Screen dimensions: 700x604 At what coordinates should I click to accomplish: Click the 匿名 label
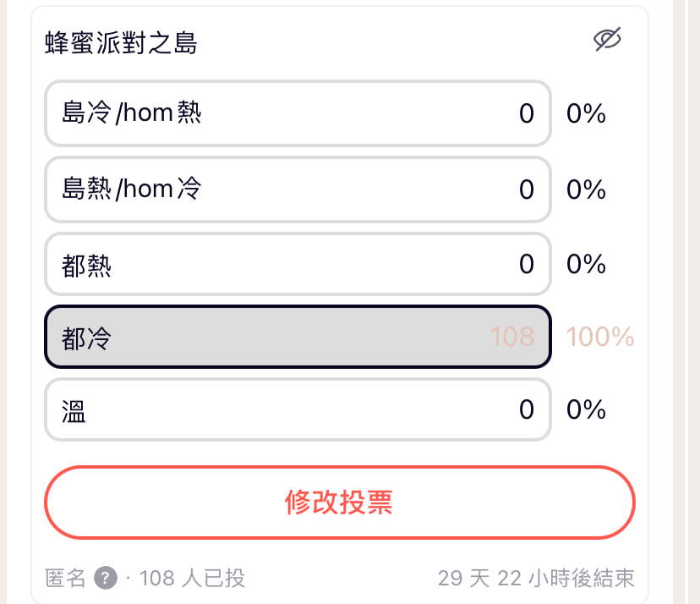click(65, 578)
